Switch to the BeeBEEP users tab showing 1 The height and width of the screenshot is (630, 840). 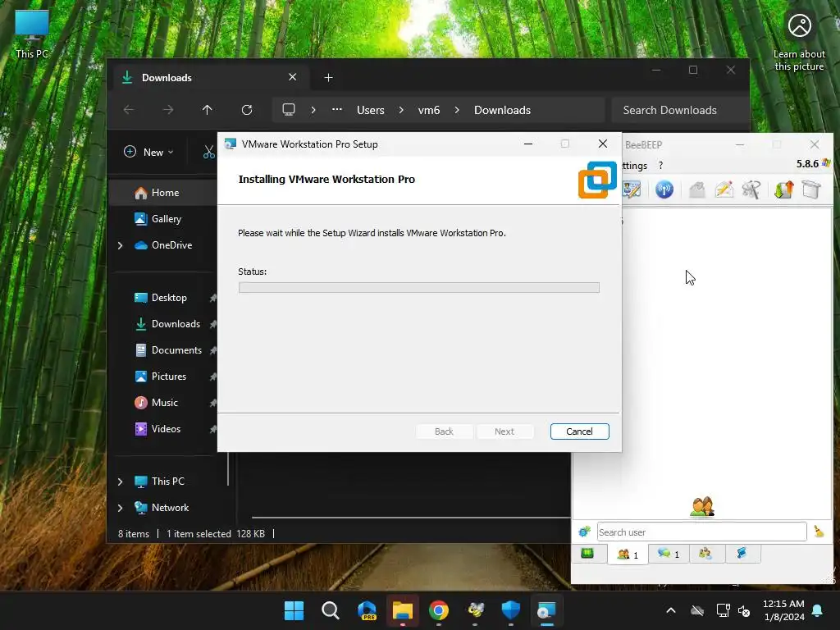pyautogui.click(x=628, y=554)
